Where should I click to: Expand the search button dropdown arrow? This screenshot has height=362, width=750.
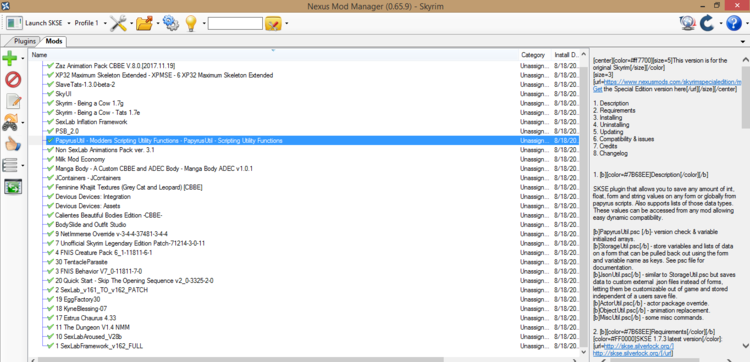(x=286, y=23)
